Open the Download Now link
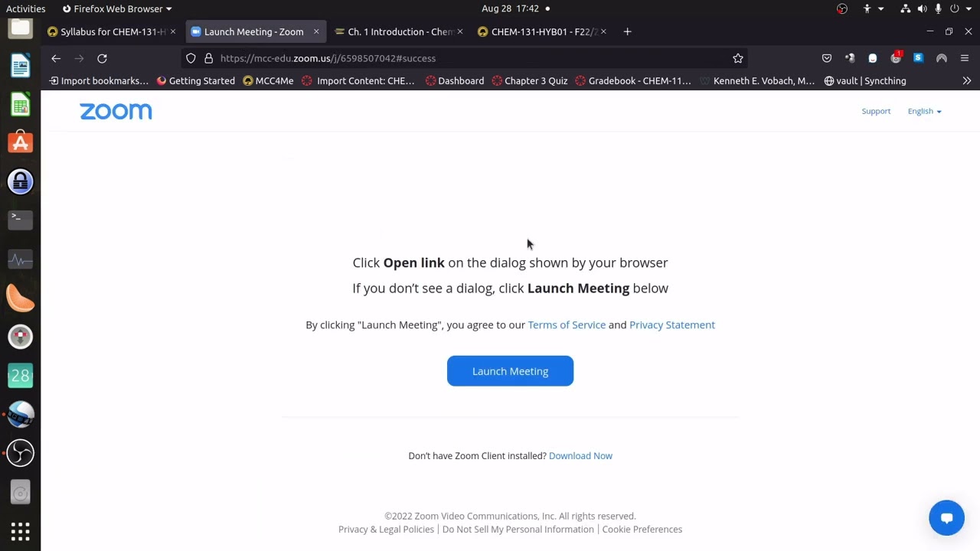The height and width of the screenshot is (551, 980). click(x=580, y=455)
